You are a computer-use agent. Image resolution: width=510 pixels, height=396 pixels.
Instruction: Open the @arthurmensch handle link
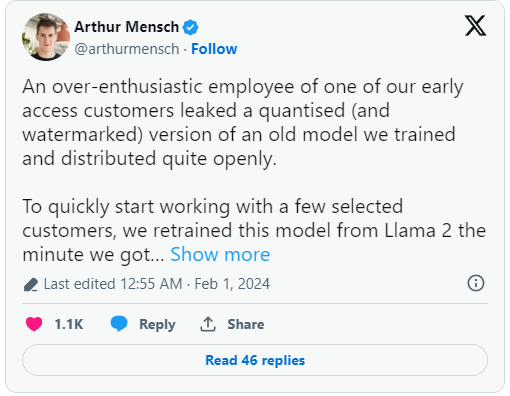click(x=127, y=49)
